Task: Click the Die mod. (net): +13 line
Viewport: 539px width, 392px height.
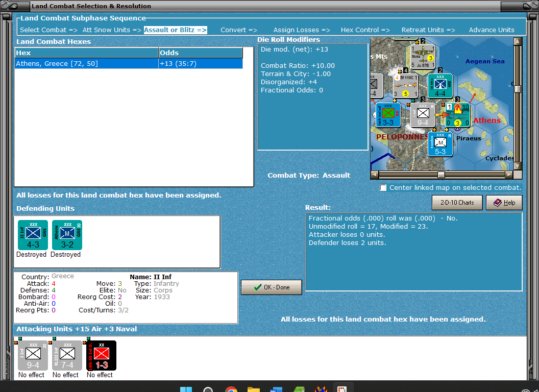Action: click(294, 49)
